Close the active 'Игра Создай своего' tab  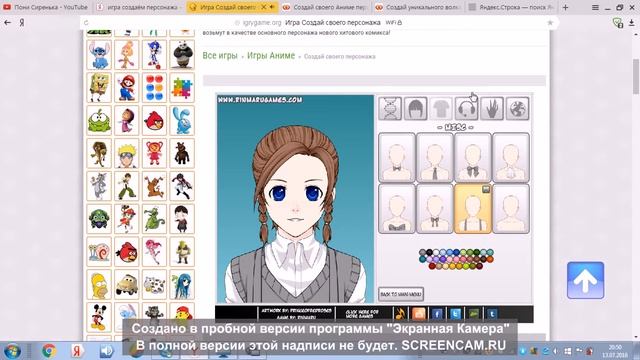point(264,7)
